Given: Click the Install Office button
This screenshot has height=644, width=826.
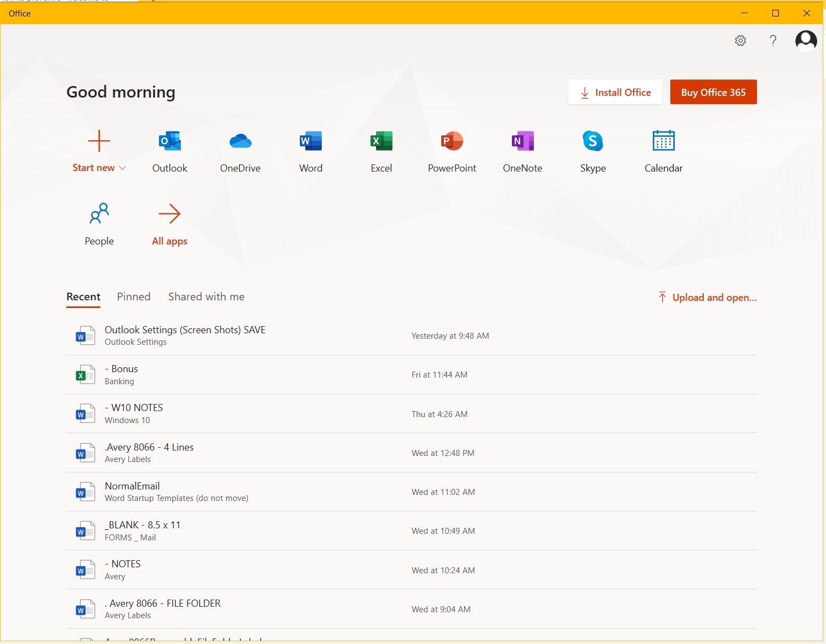Looking at the screenshot, I should tap(615, 92).
